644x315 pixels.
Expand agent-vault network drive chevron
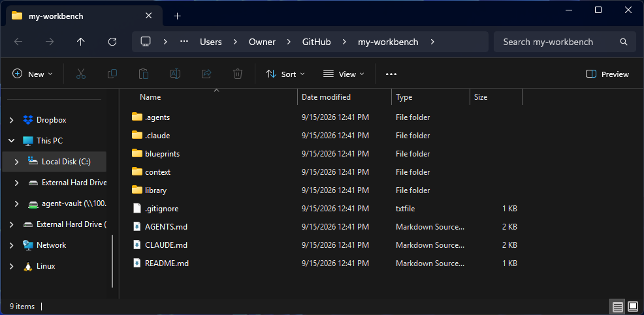tap(16, 203)
